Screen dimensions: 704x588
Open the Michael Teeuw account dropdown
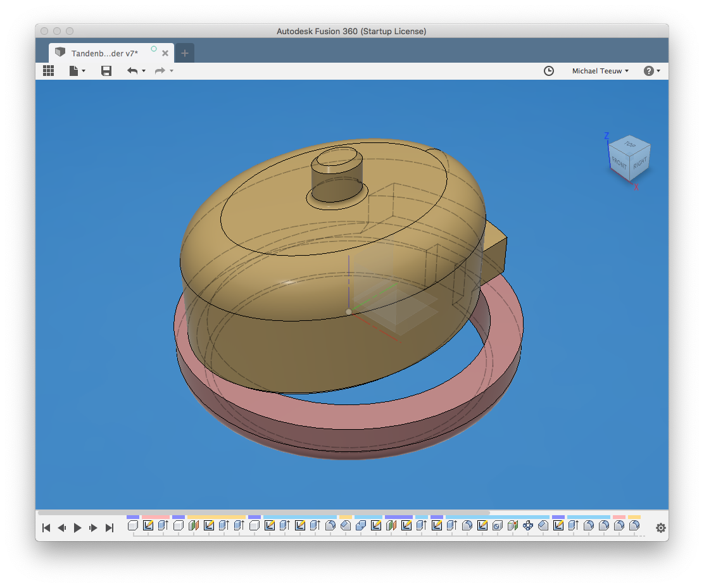click(600, 71)
